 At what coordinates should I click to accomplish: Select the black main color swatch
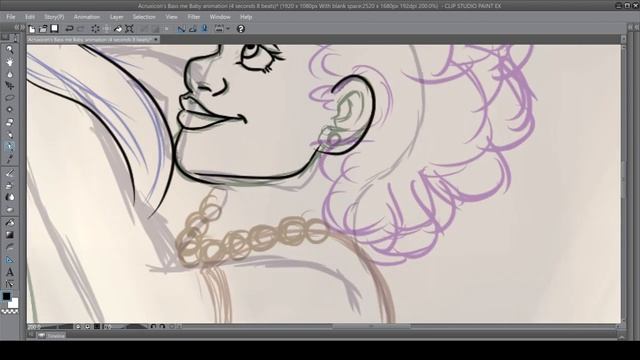(6, 297)
